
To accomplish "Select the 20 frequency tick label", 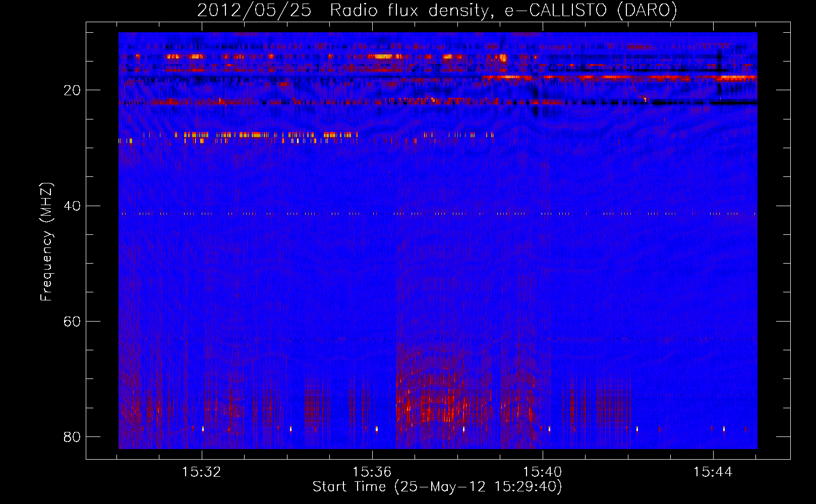I will click(x=72, y=91).
